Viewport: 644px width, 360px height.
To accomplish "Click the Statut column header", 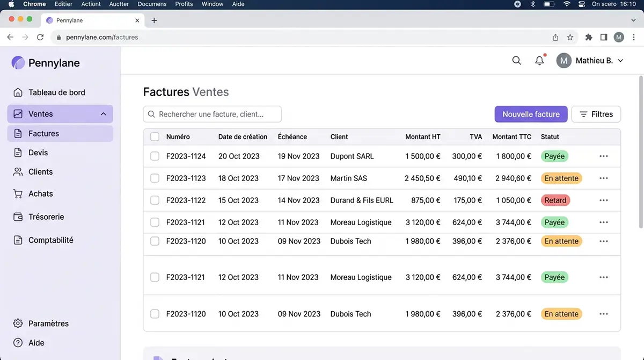I will click(x=550, y=137).
